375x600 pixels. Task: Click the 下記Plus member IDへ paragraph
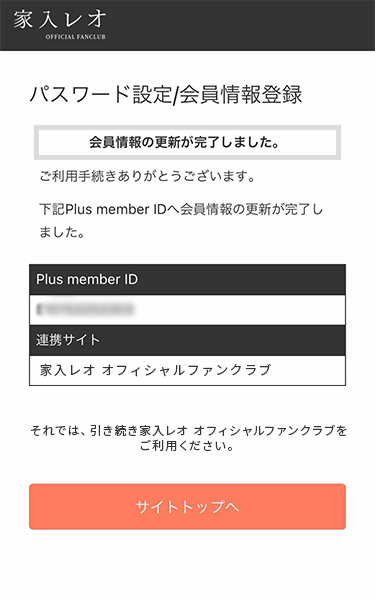tap(181, 220)
